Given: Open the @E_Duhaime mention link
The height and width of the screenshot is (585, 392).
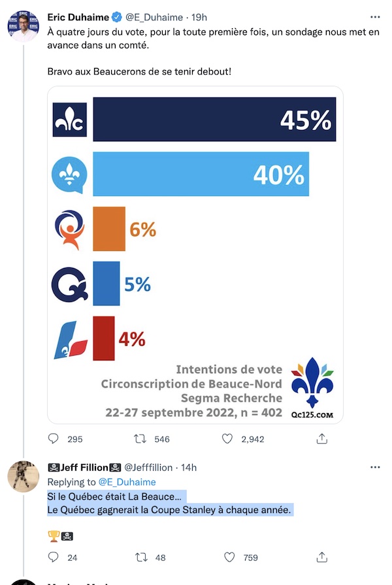Looking at the screenshot, I should 127,482.
